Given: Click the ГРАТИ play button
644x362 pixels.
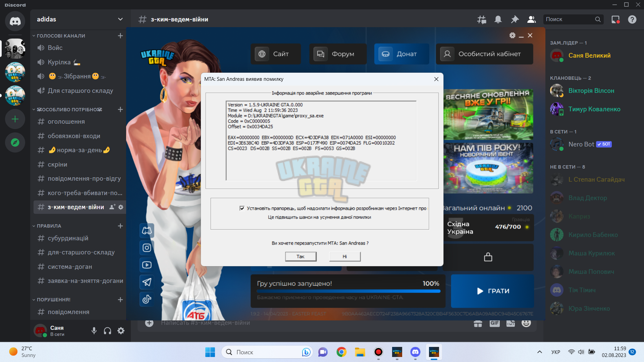Looking at the screenshot, I should (x=492, y=291).
